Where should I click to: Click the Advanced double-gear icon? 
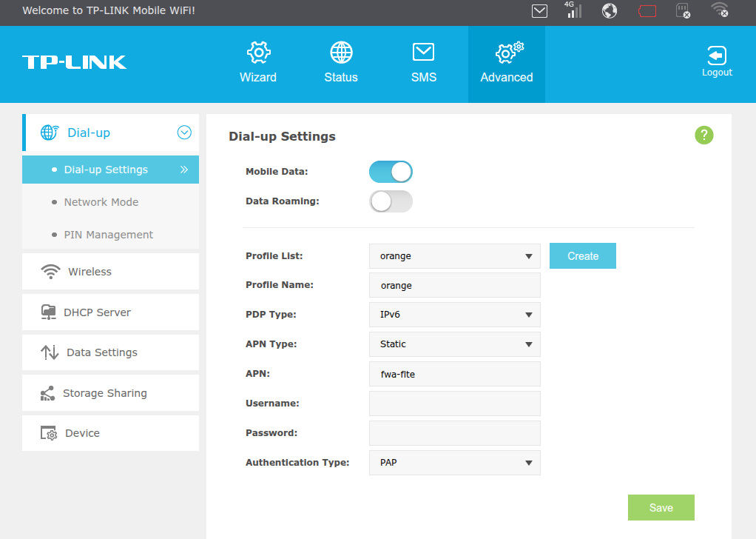509,53
